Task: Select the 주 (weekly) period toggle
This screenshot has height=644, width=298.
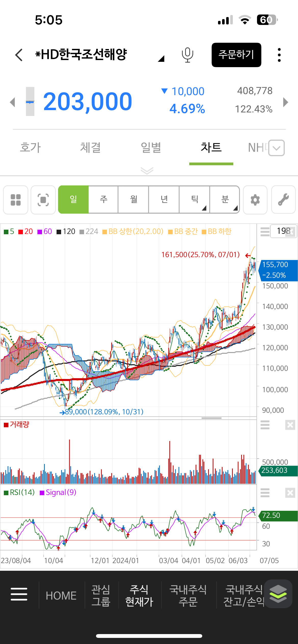Action: point(103,199)
